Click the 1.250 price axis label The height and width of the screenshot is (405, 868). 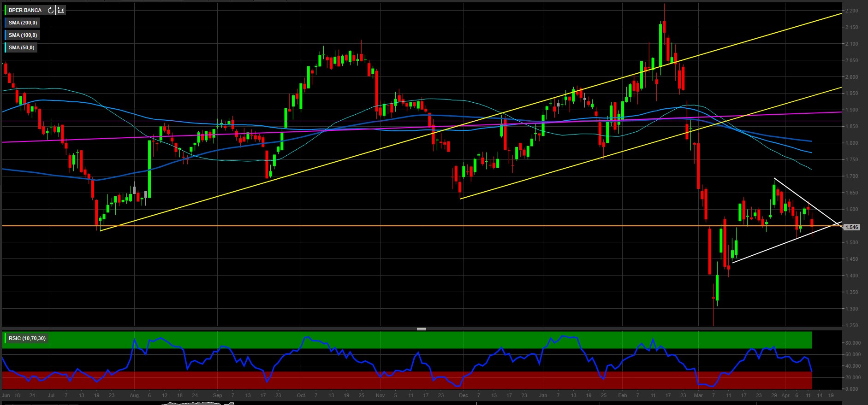pyautogui.click(x=852, y=325)
